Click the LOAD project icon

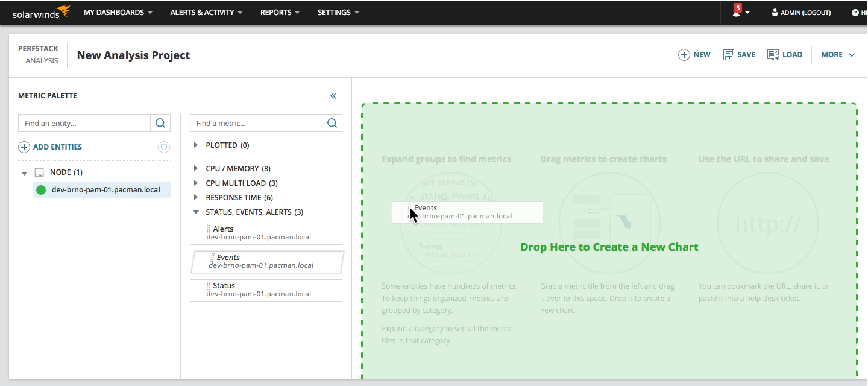coord(773,55)
